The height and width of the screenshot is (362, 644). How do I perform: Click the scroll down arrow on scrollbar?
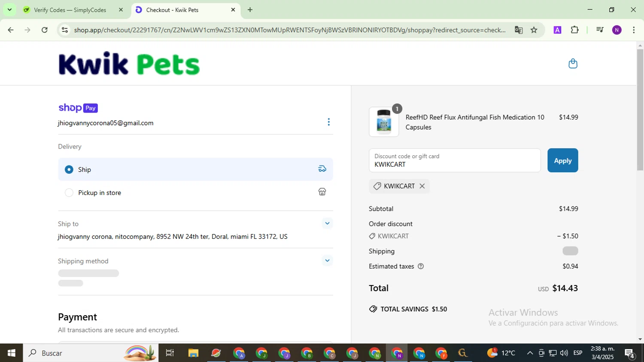[x=640, y=339]
